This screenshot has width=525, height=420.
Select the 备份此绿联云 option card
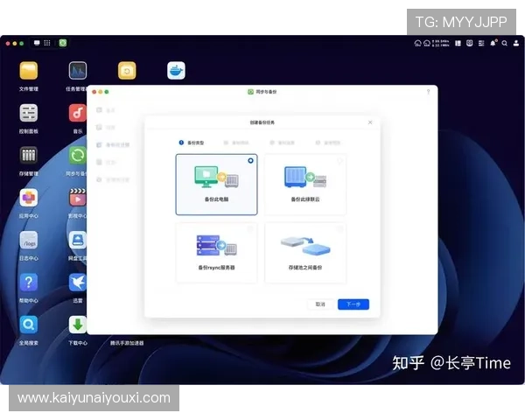305,185
